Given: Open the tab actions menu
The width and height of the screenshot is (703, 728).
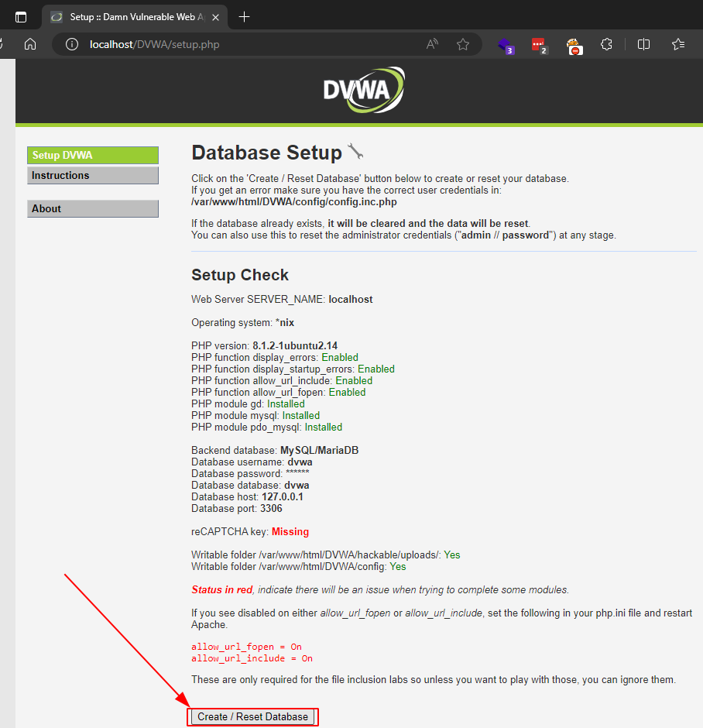Looking at the screenshot, I should click(x=21, y=15).
